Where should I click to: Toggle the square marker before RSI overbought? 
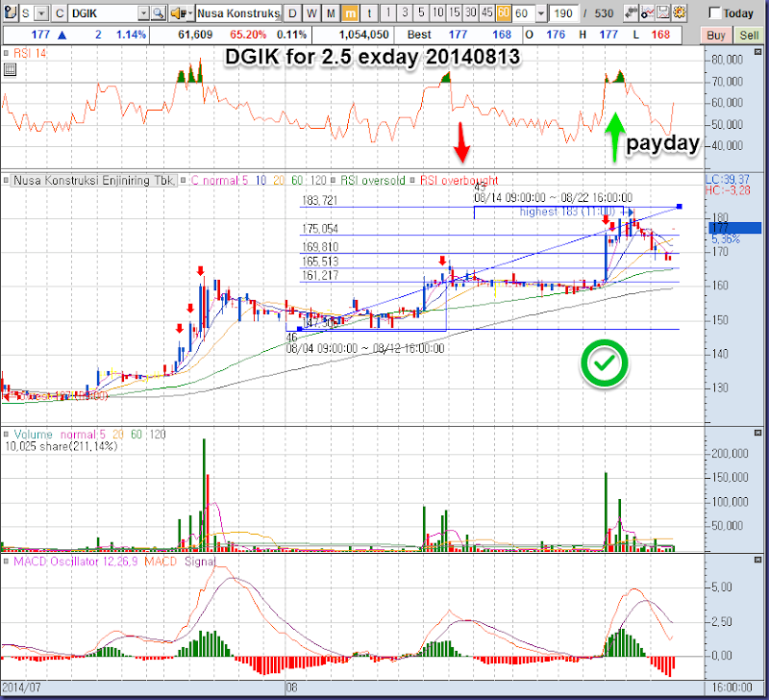pyautogui.click(x=413, y=181)
